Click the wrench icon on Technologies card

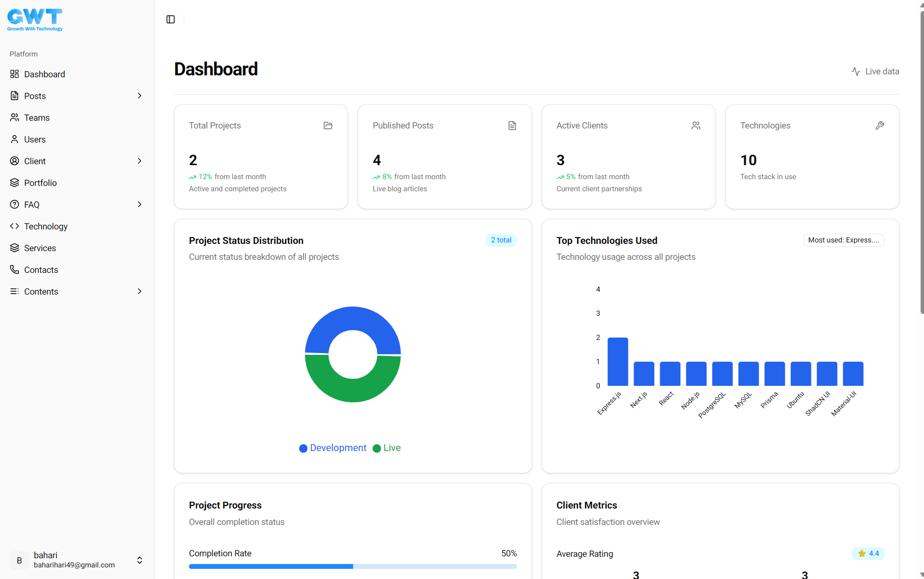(x=880, y=126)
